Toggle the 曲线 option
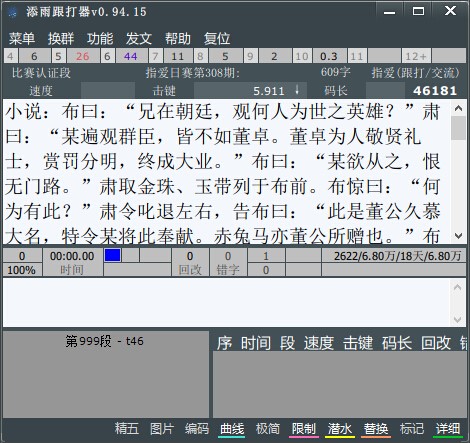Image resolution: width=470 pixels, height=443 pixels. (x=232, y=429)
